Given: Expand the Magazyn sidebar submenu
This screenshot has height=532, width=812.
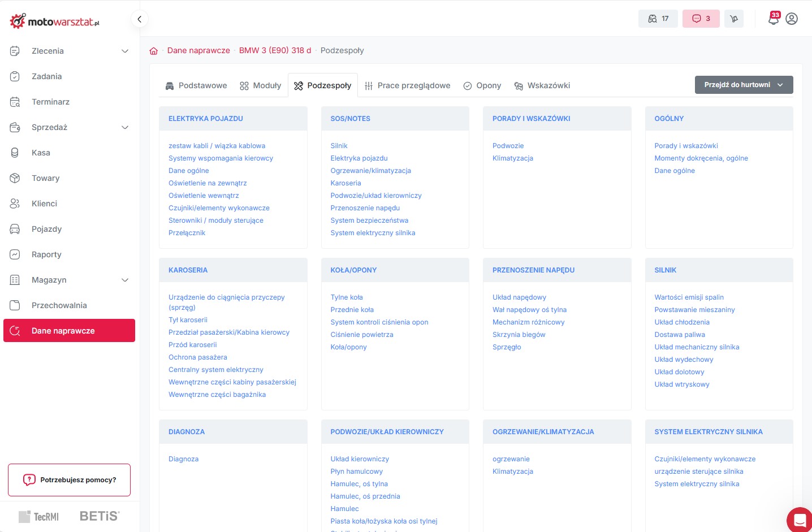Looking at the screenshot, I should pos(125,280).
